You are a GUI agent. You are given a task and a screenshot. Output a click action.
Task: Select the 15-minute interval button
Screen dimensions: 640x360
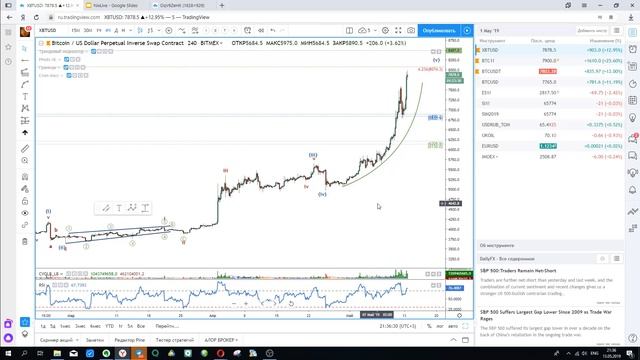click(76, 31)
